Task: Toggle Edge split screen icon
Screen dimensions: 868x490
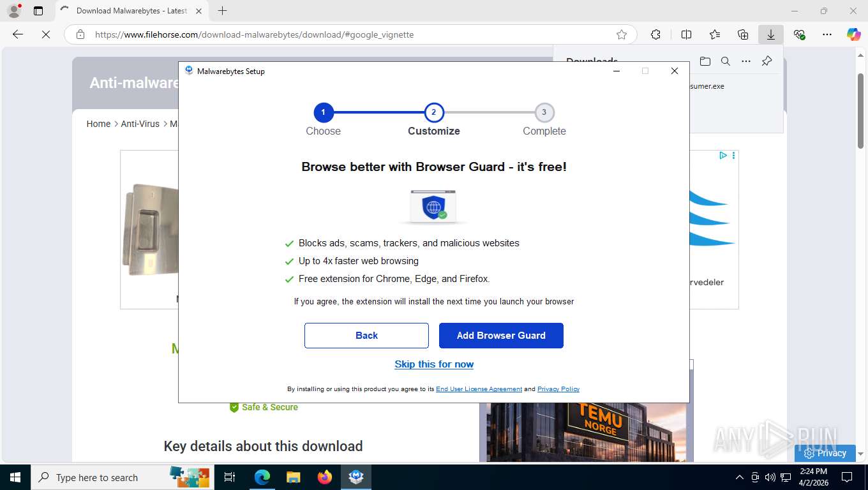Action: coord(686,34)
